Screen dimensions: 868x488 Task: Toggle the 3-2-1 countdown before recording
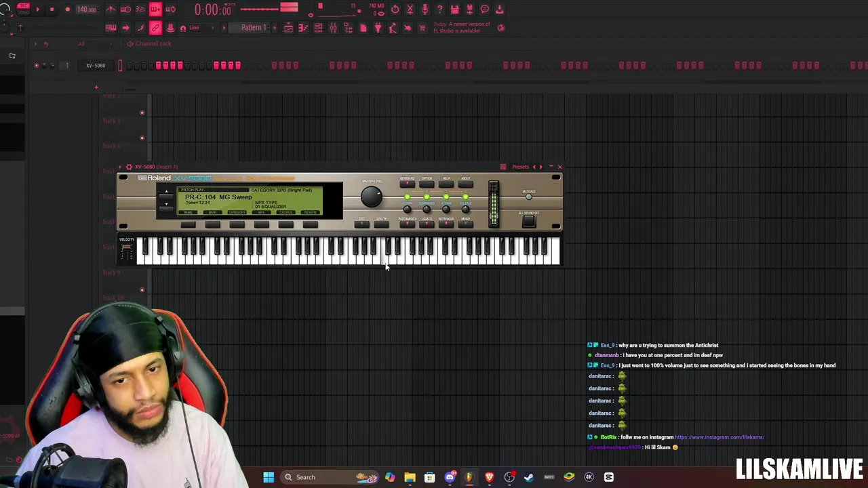click(140, 9)
